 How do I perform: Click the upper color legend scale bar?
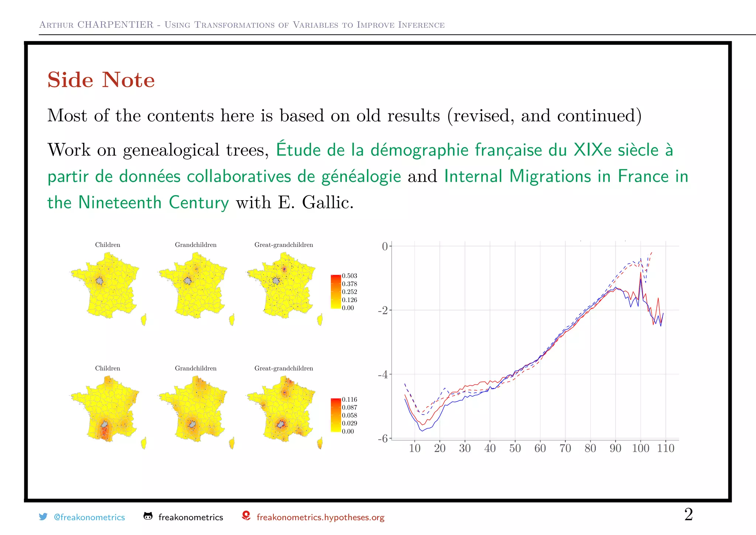pyautogui.click(x=336, y=292)
